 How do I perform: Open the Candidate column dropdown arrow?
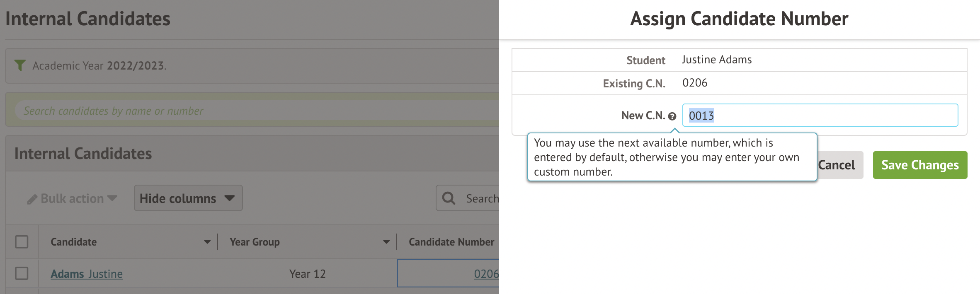(207, 242)
